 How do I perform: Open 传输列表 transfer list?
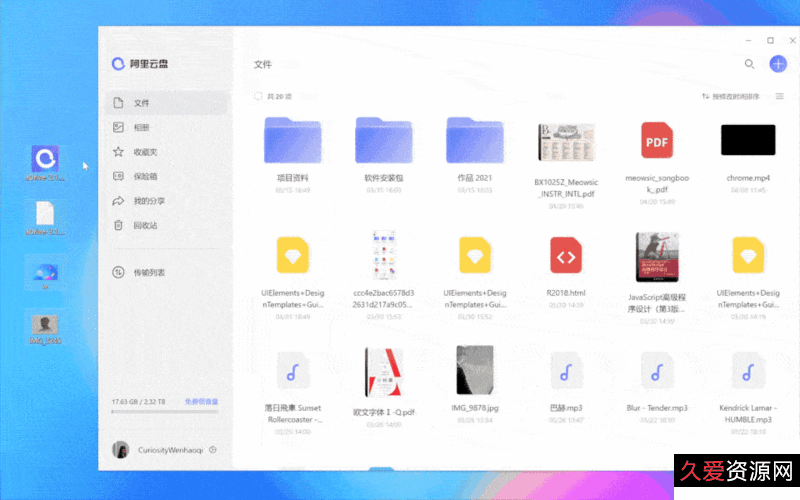pos(149,272)
